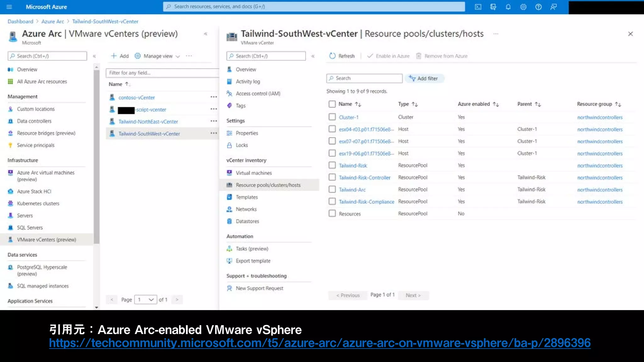Open context menu for Tailwind-NorthEast-vCenter row
This screenshot has width=644, height=362.
(x=214, y=121)
